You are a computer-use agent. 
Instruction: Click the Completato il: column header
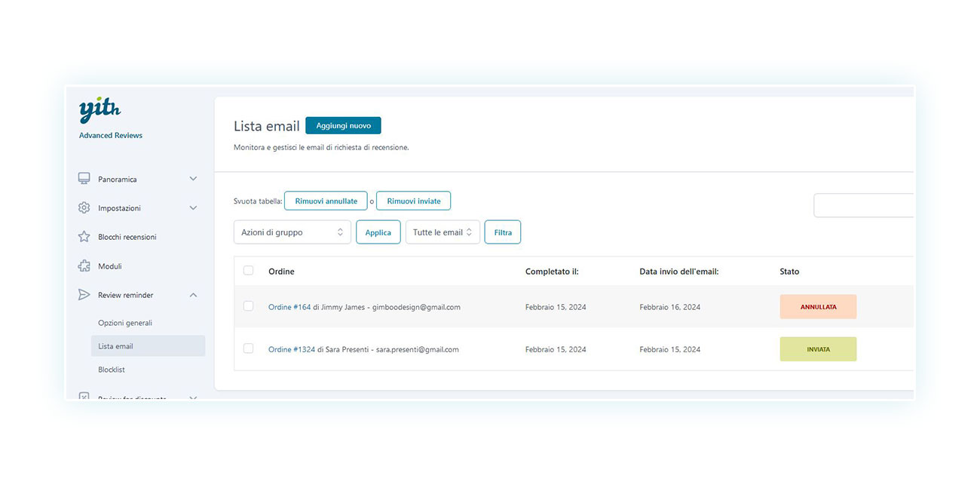tap(552, 271)
